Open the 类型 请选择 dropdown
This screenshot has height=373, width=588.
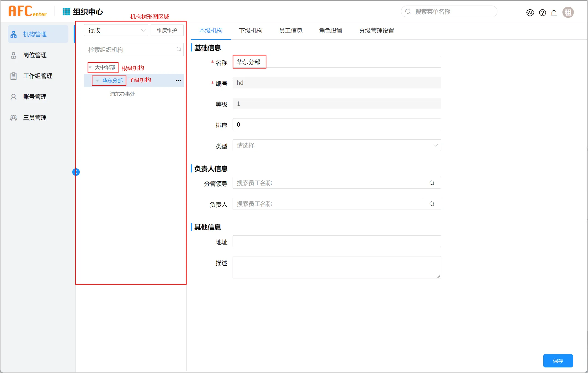336,145
